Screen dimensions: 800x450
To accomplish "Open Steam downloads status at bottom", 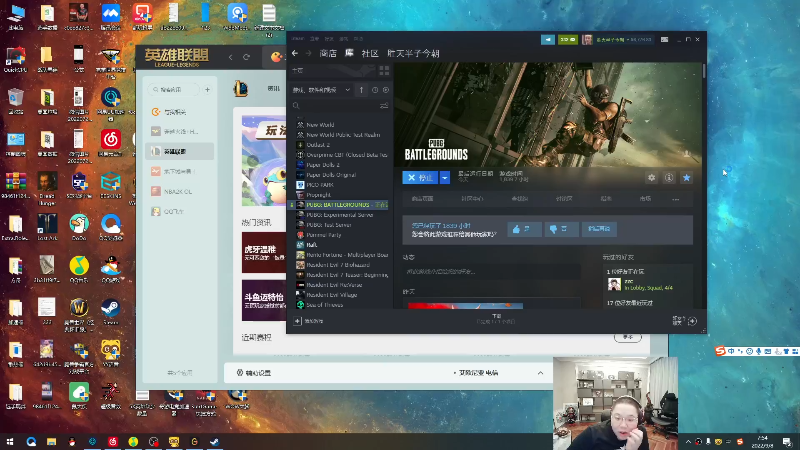I will (x=496, y=319).
